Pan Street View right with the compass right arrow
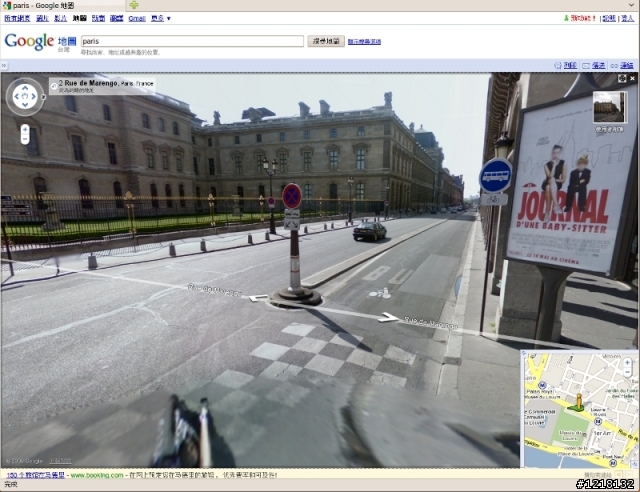 pos(34,96)
